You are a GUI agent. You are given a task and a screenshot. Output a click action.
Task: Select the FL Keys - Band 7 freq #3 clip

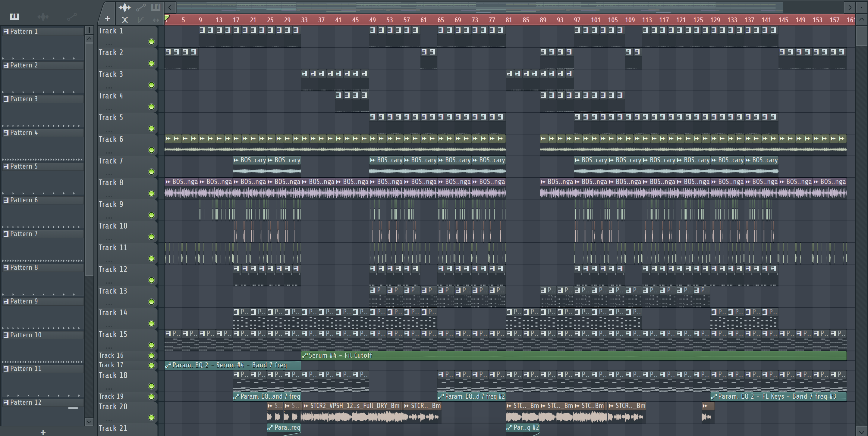(778, 397)
